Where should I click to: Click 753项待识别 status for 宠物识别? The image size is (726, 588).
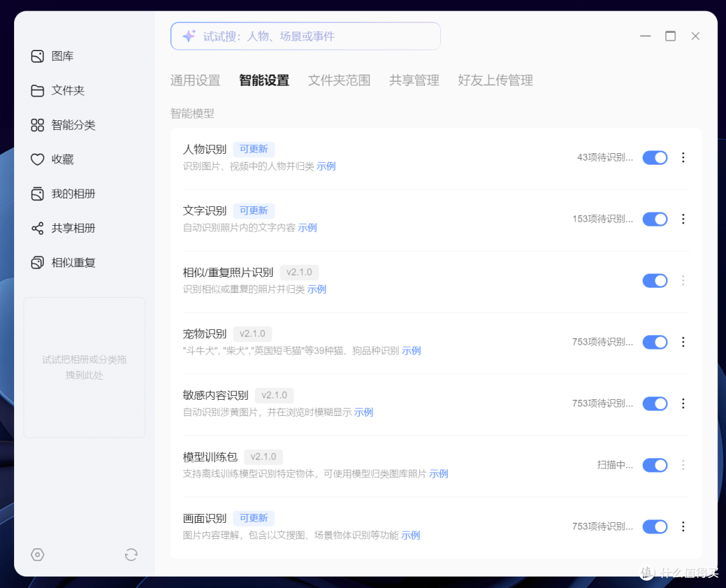tap(602, 342)
